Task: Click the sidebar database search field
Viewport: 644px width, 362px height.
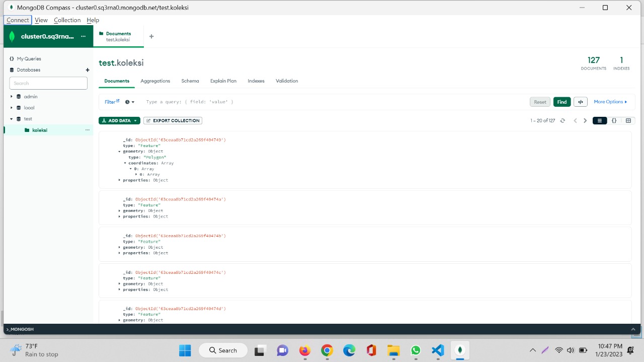Action: [48, 83]
